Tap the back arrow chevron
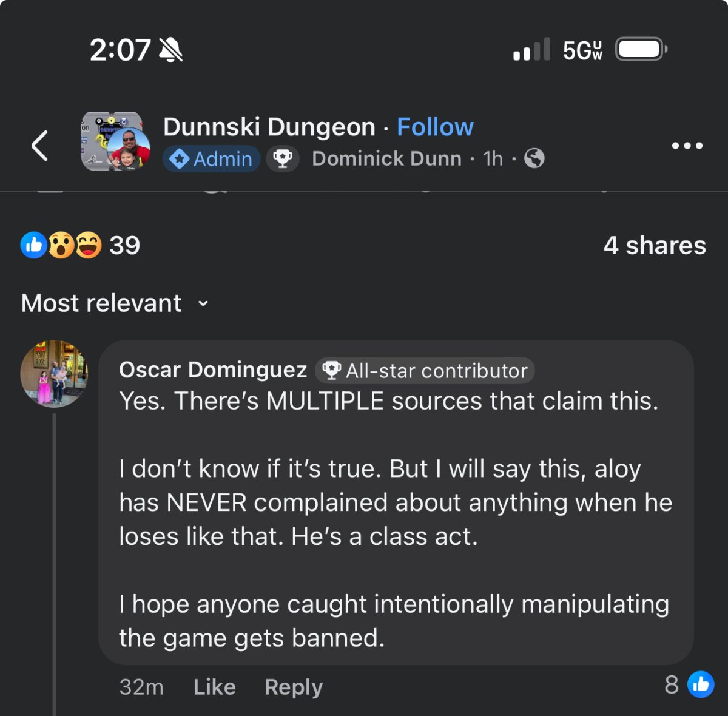The width and height of the screenshot is (728, 716). tap(40, 146)
